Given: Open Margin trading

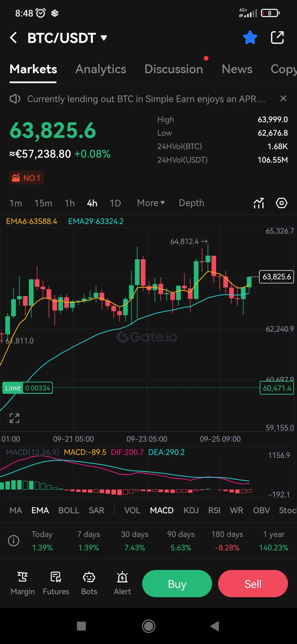Looking at the screenshot, I should click(x=23, y=583).
